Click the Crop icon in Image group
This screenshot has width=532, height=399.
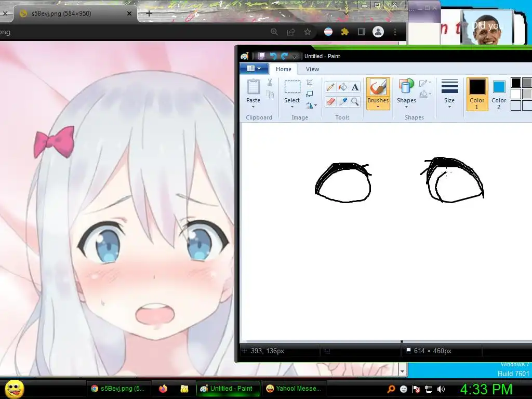[x=309, y=83]
